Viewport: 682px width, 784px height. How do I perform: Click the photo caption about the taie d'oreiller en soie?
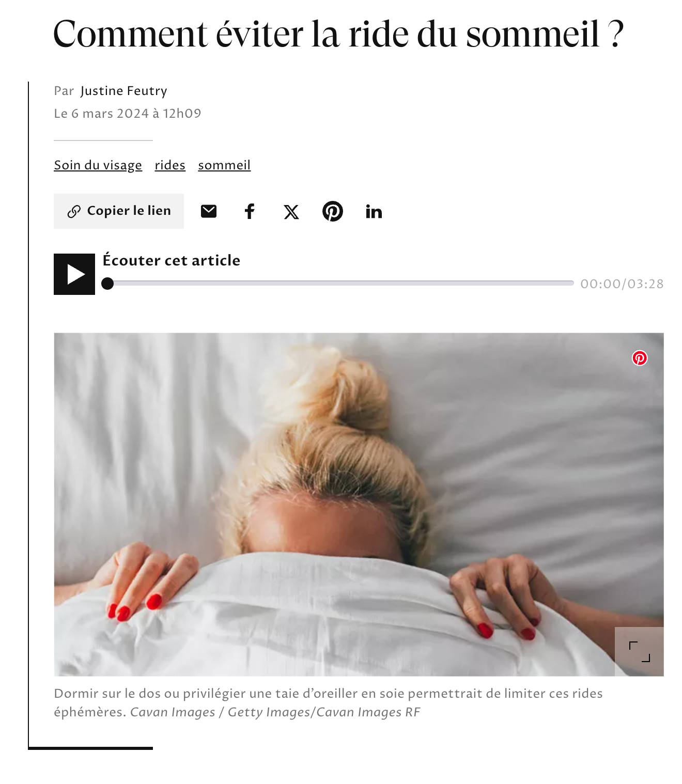(329, 703)
